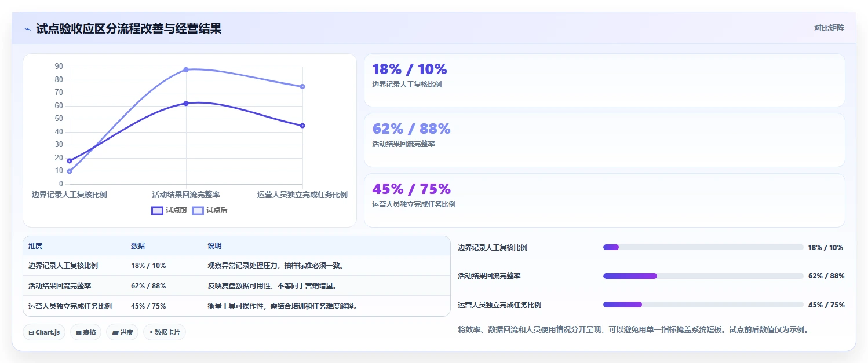The image size is (868, 363).
Task: Click chart axis label 运营人员独立完成任务比例
Action: coord(302,195)
